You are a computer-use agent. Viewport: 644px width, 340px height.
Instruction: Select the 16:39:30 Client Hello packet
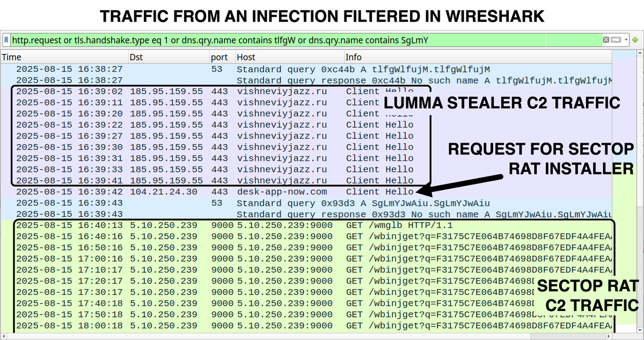click(x=306, y=147)
